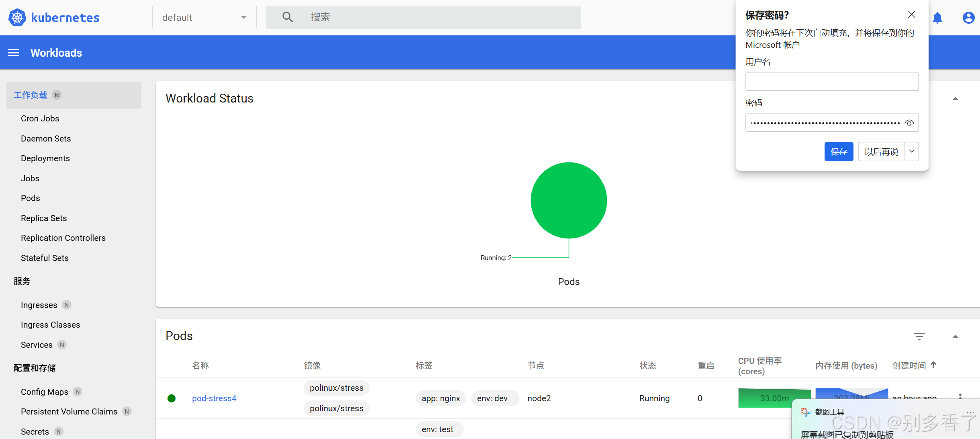
Task: Open pod-stress4 actions three-dot menu
Action: click(960, 396)
